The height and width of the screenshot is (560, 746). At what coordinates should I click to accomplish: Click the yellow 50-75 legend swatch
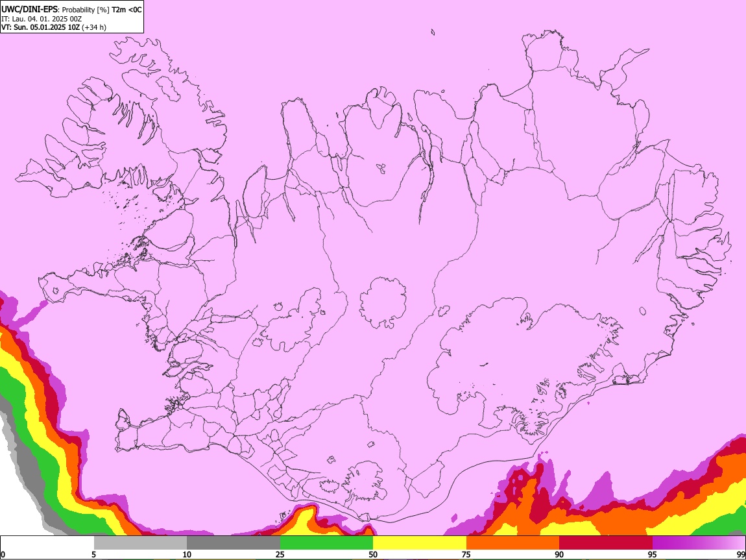coord(420,543)
